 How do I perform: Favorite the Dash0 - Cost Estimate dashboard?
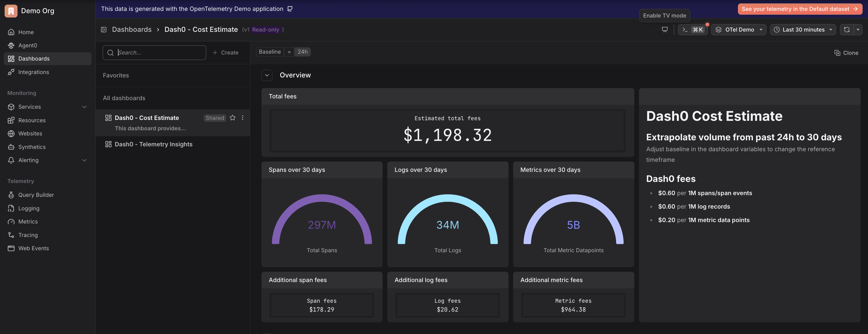tap(232, 118)
